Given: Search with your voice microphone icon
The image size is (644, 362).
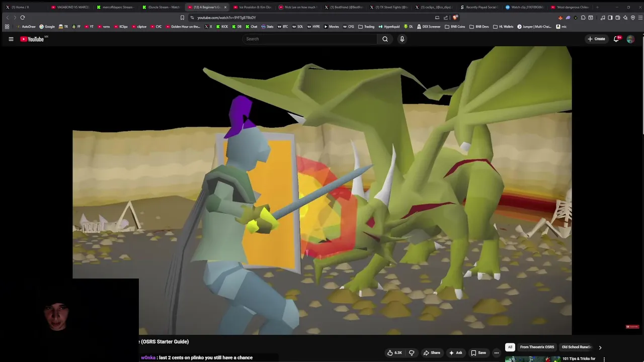Looking at the screenshot, I should click(402, 39).
